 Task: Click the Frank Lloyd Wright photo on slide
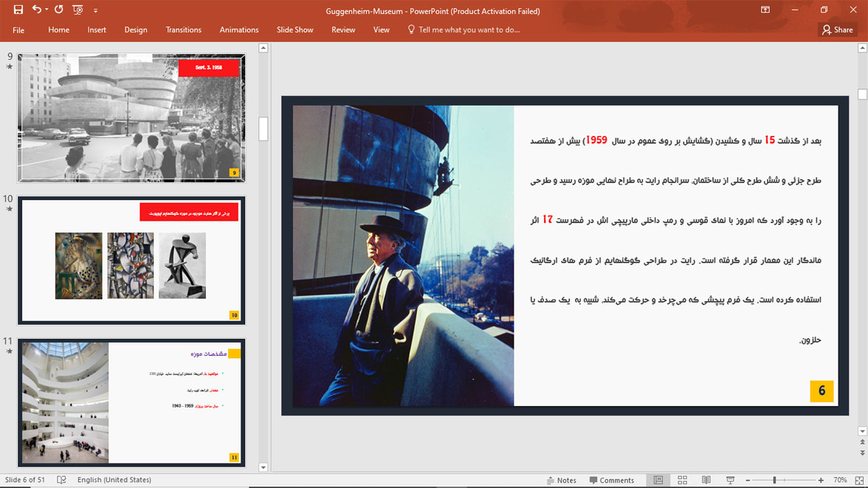(403, 255)
